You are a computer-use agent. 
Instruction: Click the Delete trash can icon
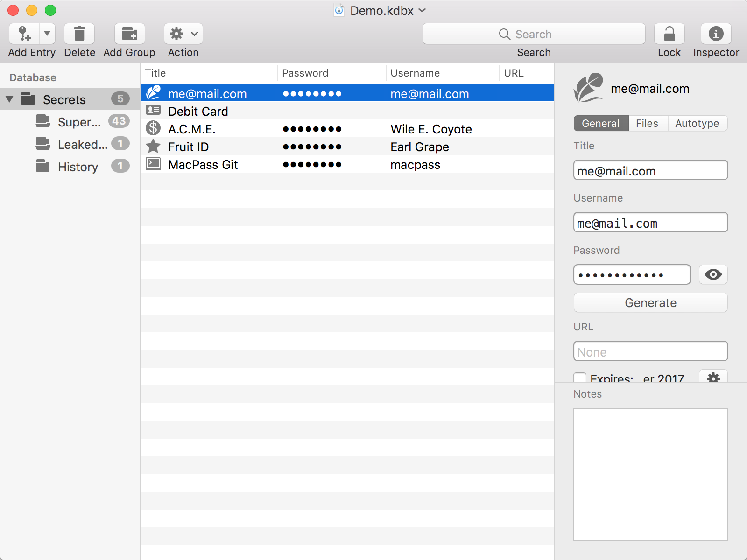click(x=79, y=34)
